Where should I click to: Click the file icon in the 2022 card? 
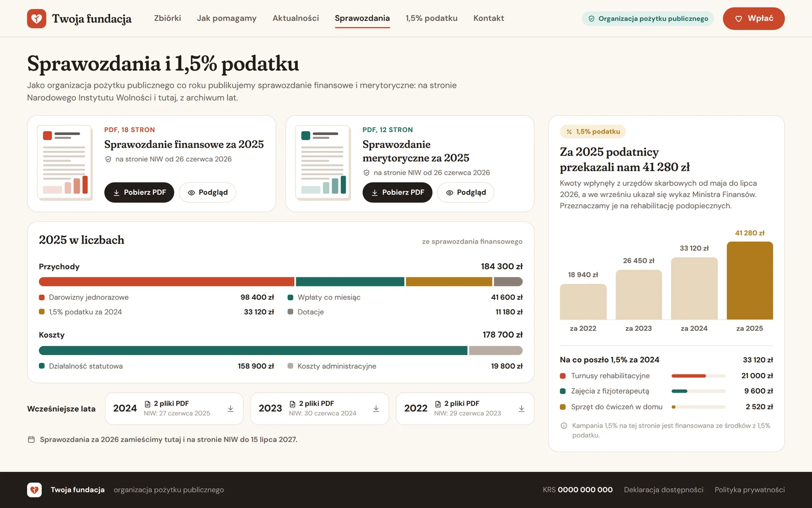[438, 404]
